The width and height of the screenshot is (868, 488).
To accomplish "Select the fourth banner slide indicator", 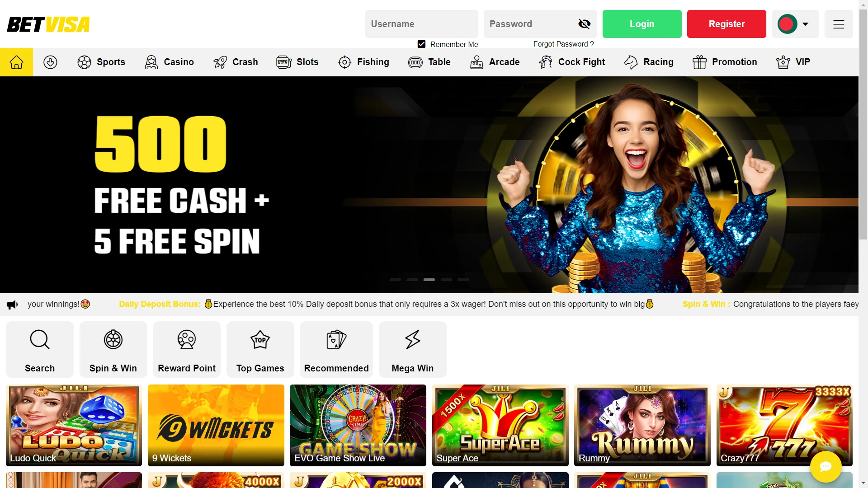I will 446,280.
